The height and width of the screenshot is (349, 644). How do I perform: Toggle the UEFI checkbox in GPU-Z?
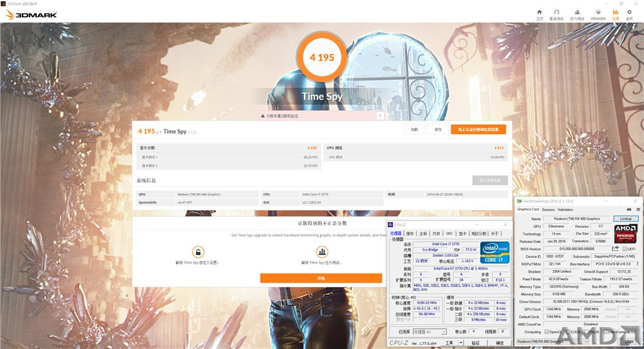(x=624, y=249)
